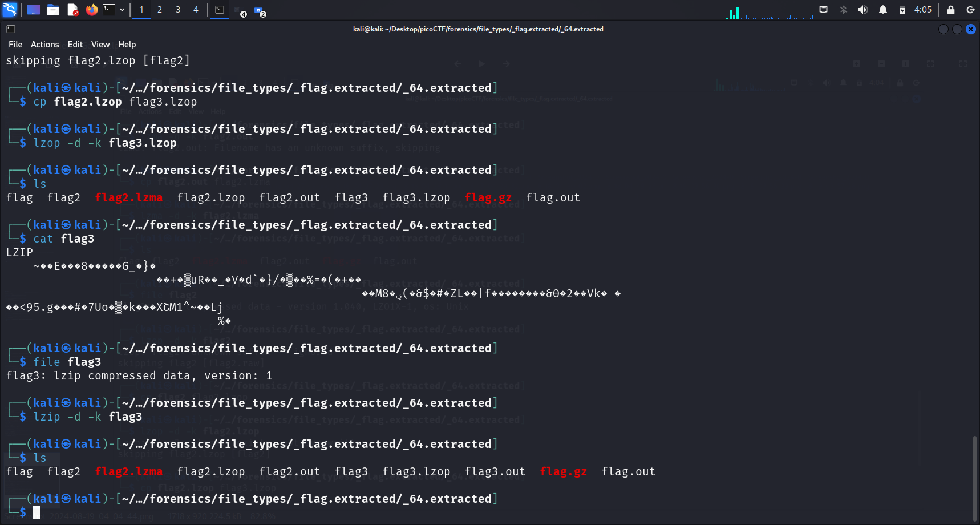Lock the screen with padlock icon

[x=951, y=10]
